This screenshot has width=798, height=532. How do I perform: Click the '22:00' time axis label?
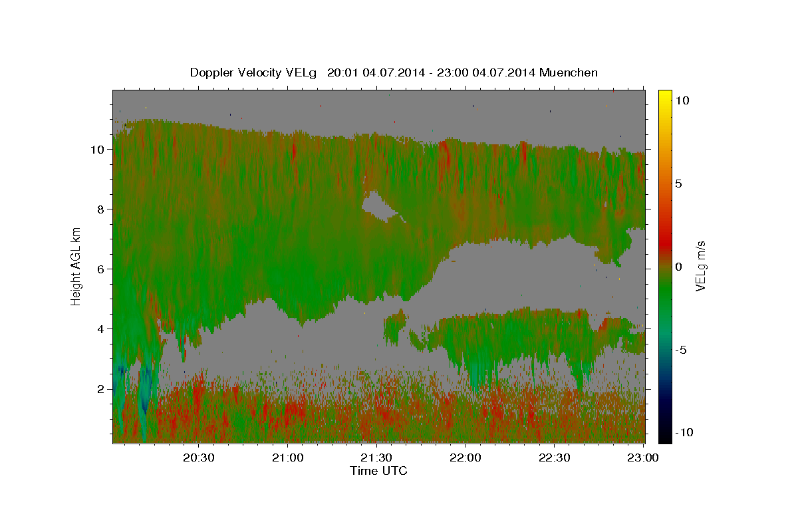coord(465,458)
